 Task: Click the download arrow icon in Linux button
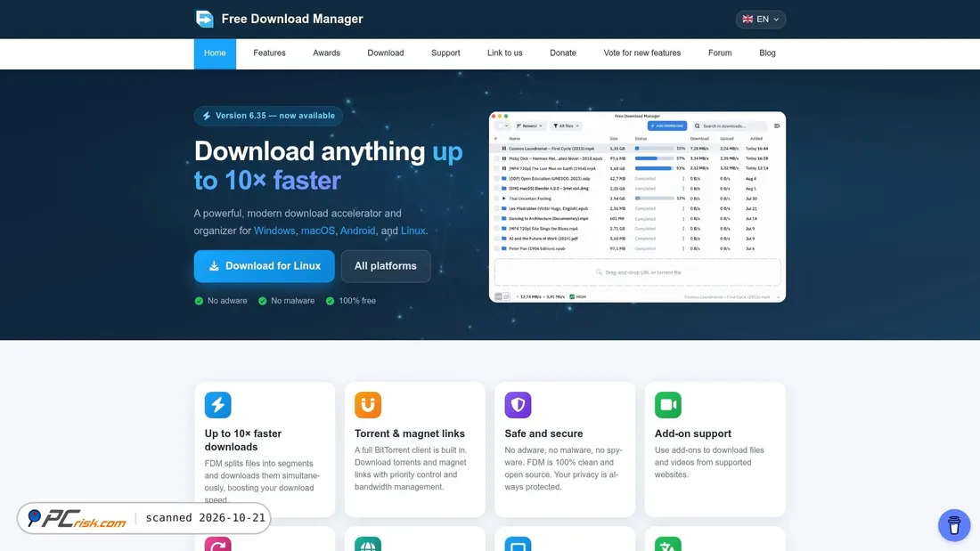[214, 266]
